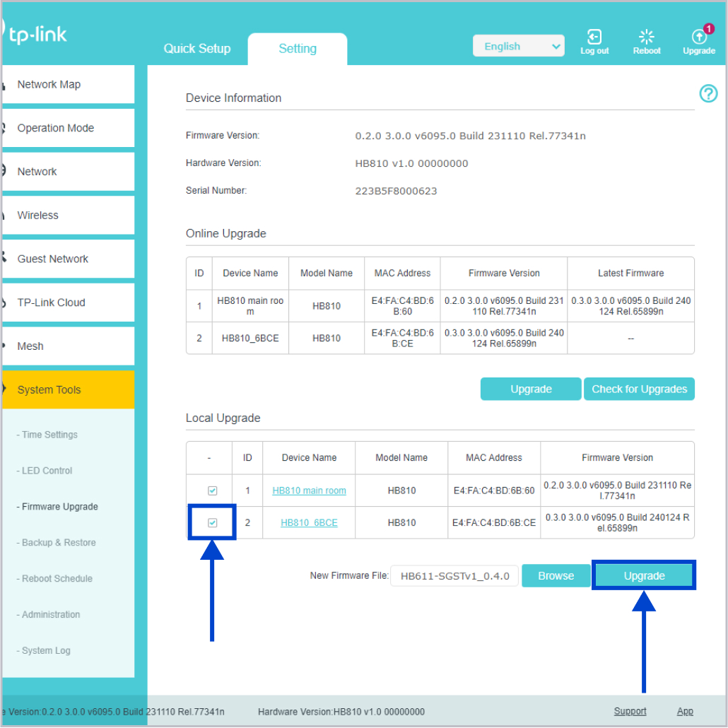Open the HB810 main room link
Viewport: 728px width, 728px height.
click(x=309, y=491)
